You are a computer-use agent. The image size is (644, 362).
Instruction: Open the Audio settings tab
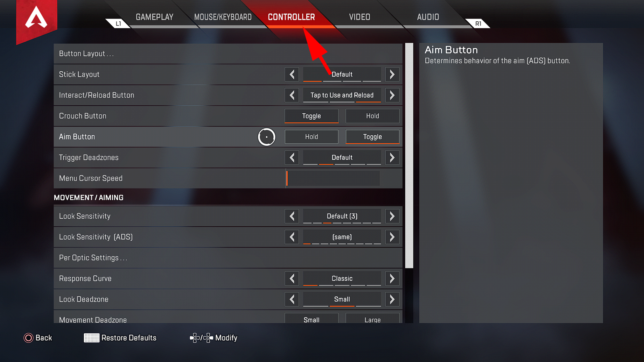(428, 17)
